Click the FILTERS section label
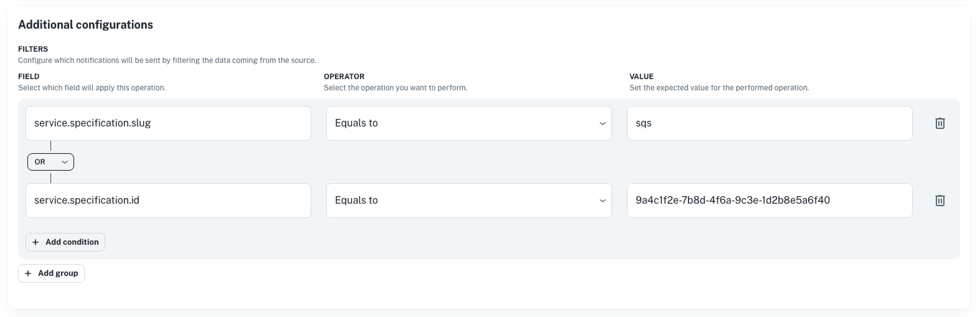Image resolution: width=980 pixels, height=317 pixels. [33, 49]
